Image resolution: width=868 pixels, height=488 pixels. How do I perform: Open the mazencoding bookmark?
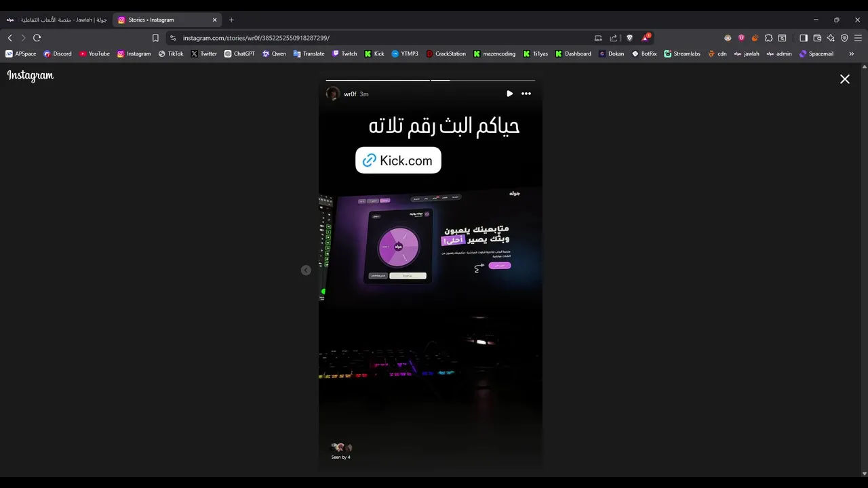[x=494, y=54]
